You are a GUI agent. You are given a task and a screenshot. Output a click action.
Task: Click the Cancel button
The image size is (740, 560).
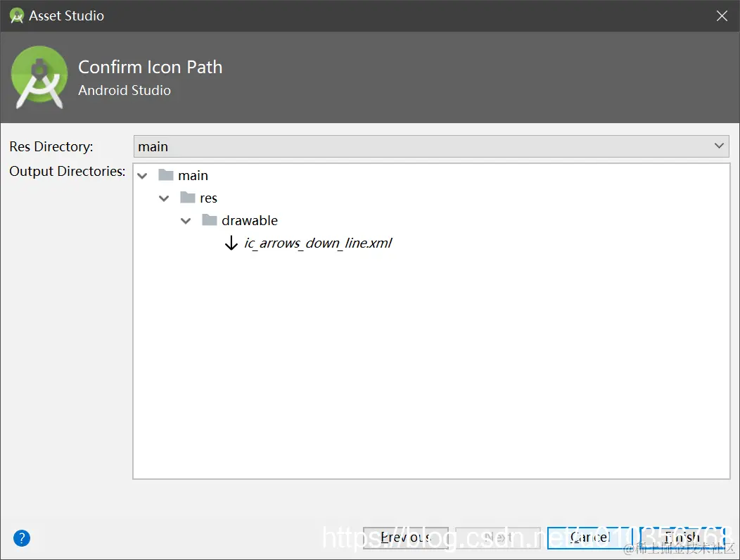point(589,537)
